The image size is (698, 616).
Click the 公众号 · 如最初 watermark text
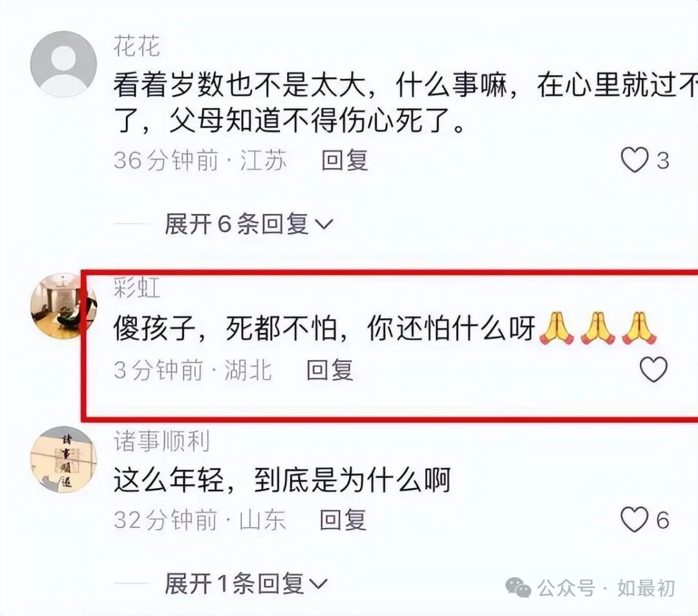point(606,588)
